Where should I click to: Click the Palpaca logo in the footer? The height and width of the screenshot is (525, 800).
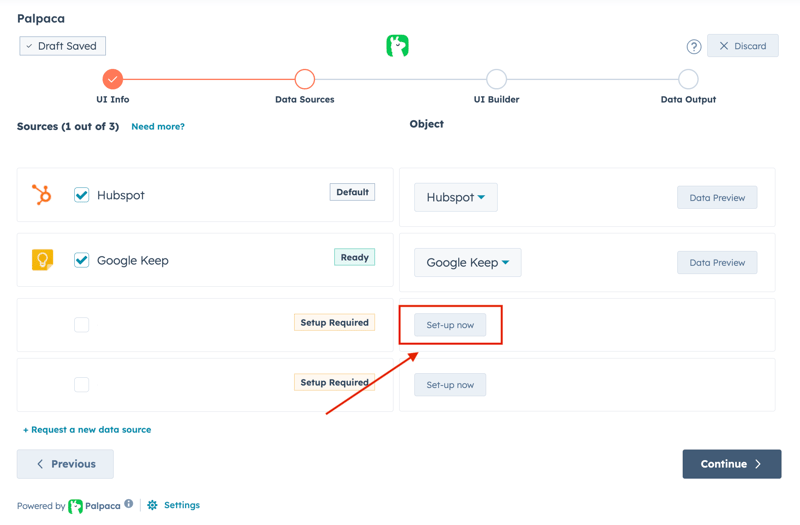(x=76, y=506)
